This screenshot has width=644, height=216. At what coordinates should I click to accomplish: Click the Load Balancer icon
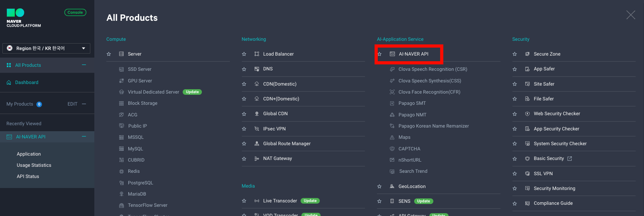click(257, 54)
